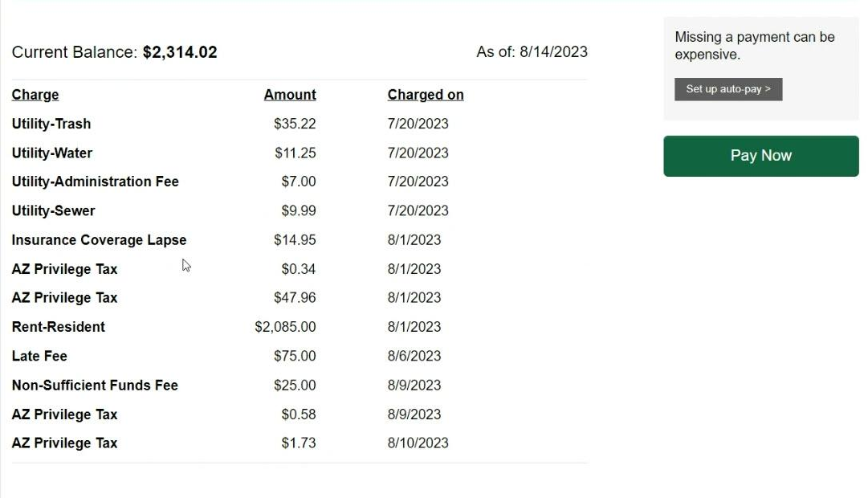This screenshot has width=868, height=498.
Task: Click the $75.00 late fee amount
Action: coord(295,356)
